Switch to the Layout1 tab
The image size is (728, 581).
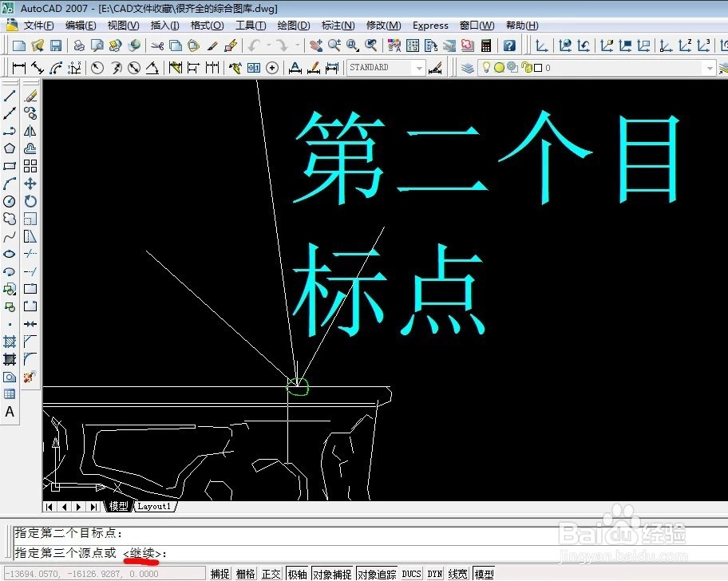(x=155, y=507)
